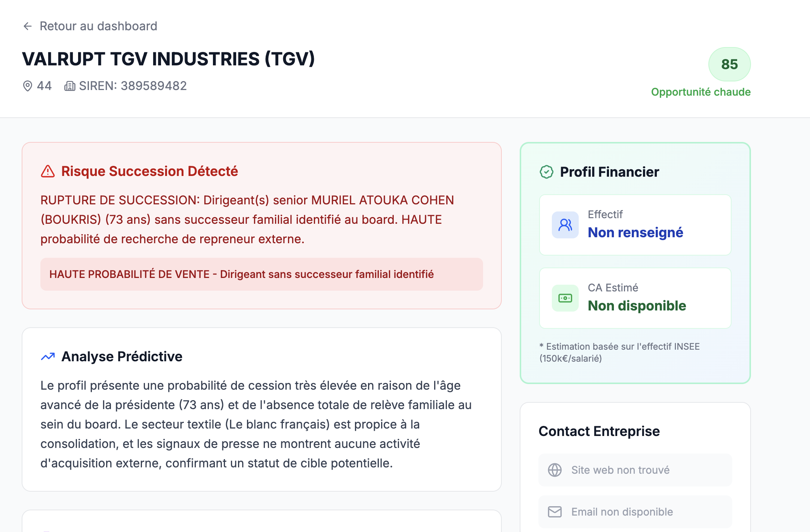Click the Profil Financier badge check icon
Screen dimensions: 810x532
tap(547, 172)
